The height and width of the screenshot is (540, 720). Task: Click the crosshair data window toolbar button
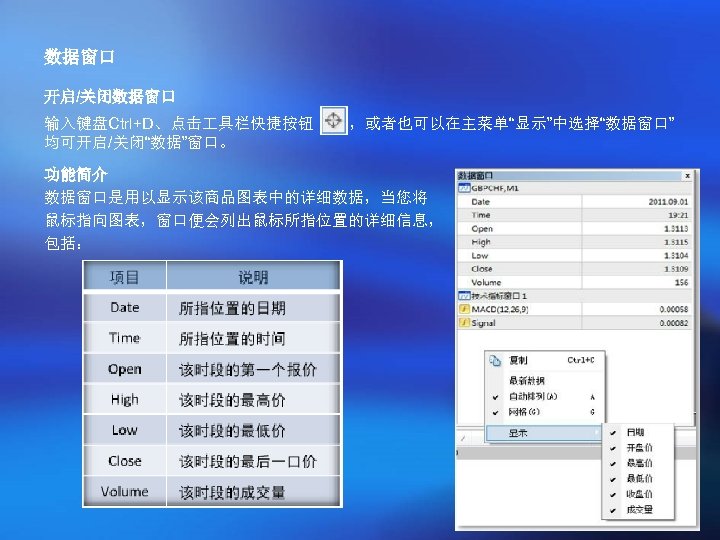334,120
